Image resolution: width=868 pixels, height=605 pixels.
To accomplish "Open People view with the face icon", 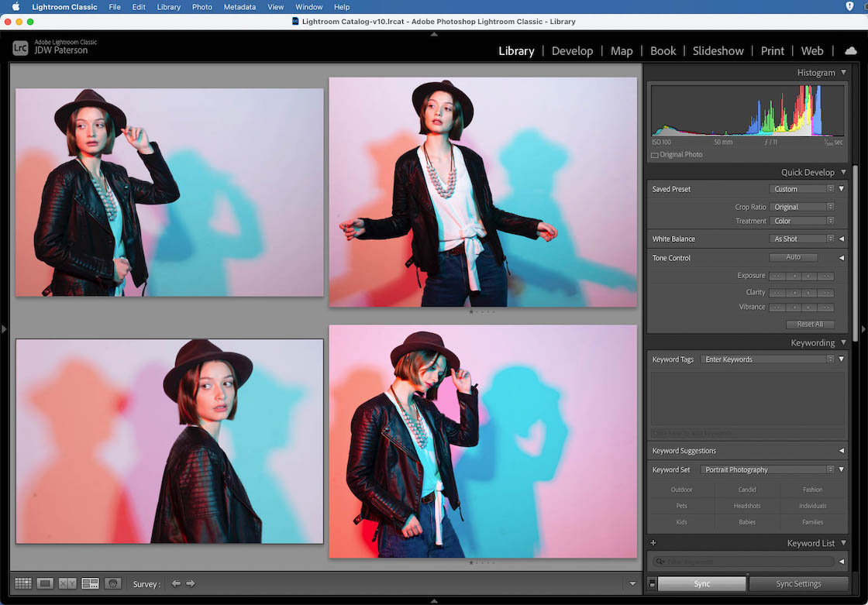I will [113, 583].
